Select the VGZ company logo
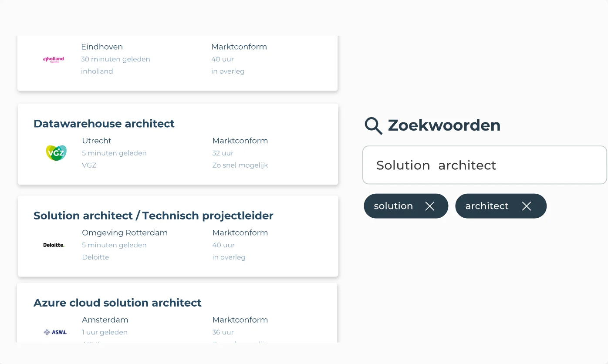The image size is (608, 364). point(56,152)
